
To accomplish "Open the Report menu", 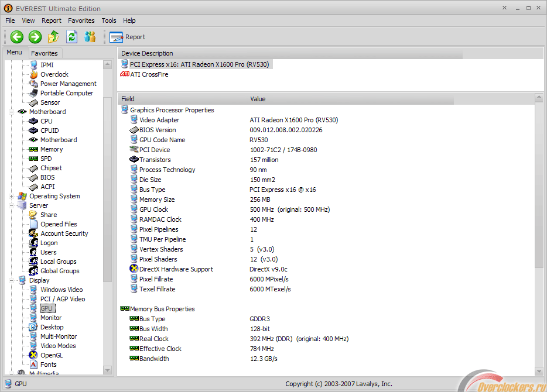I will (52, 20).
